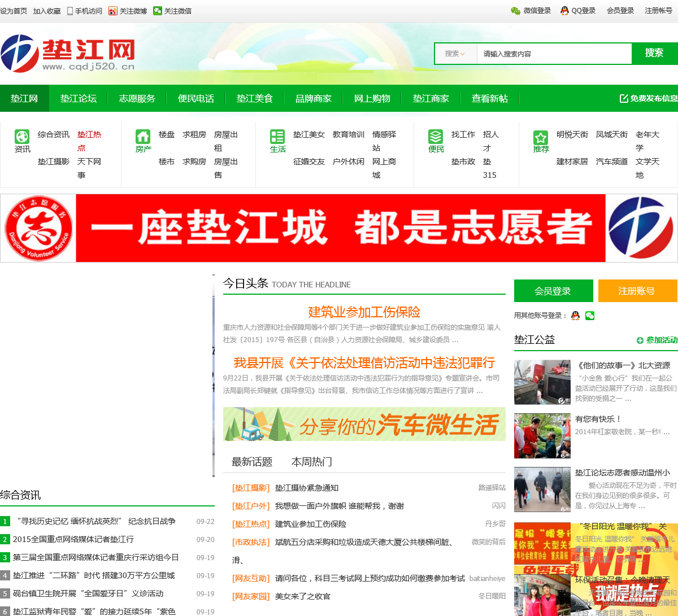Click the 汽车频道 link under 推荐
The width and height of the screenshot is (678, 616).
tap(612, 161)
